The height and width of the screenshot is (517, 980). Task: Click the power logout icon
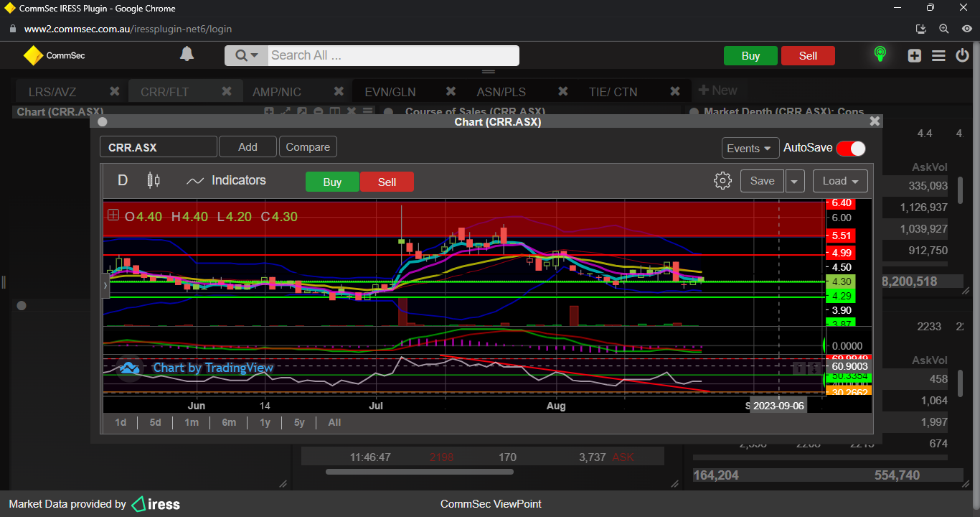(x=963, y=55)
